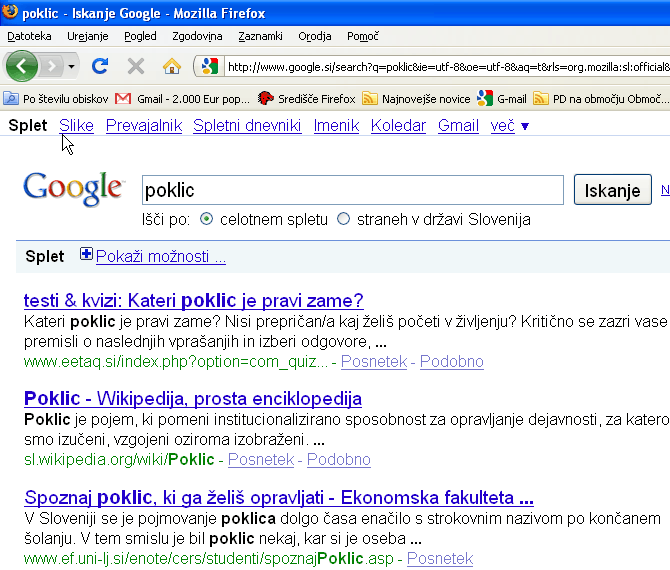Open the Urejanje menu
The width and height of the screenshot is (670, 570).
[88, 36]
